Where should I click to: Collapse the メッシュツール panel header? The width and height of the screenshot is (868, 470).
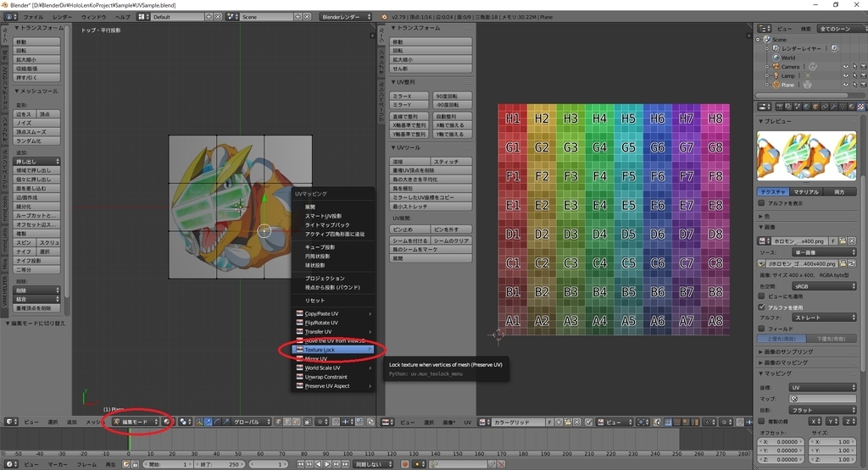point(36,91)
